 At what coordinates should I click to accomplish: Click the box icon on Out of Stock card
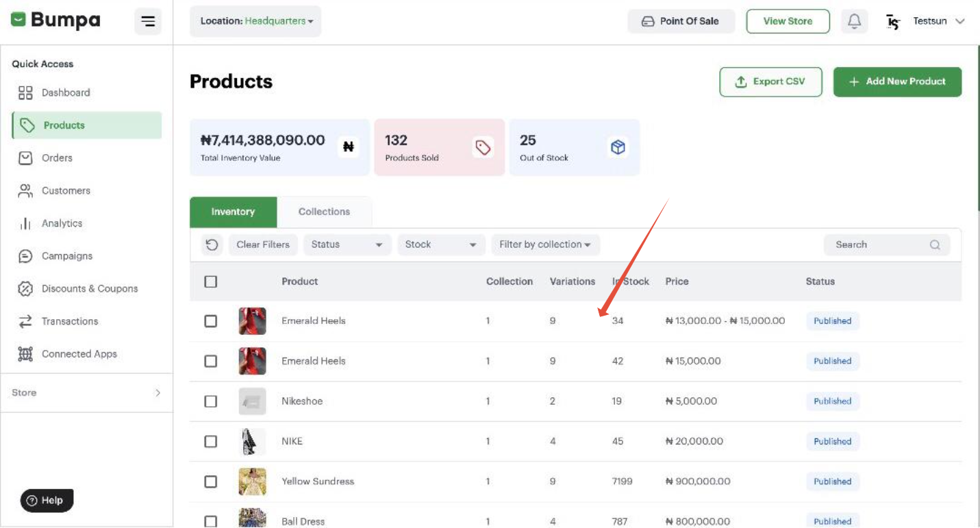click(x=618, y=147)
